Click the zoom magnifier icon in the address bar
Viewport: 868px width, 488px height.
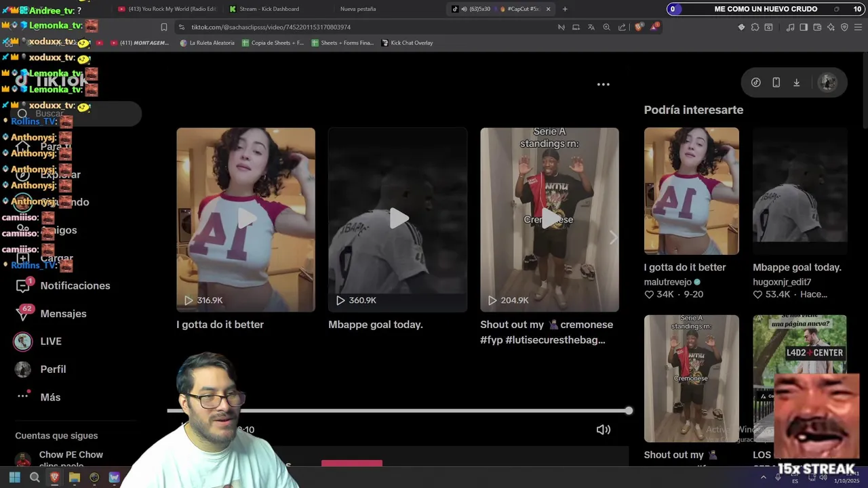coord(606,27)
